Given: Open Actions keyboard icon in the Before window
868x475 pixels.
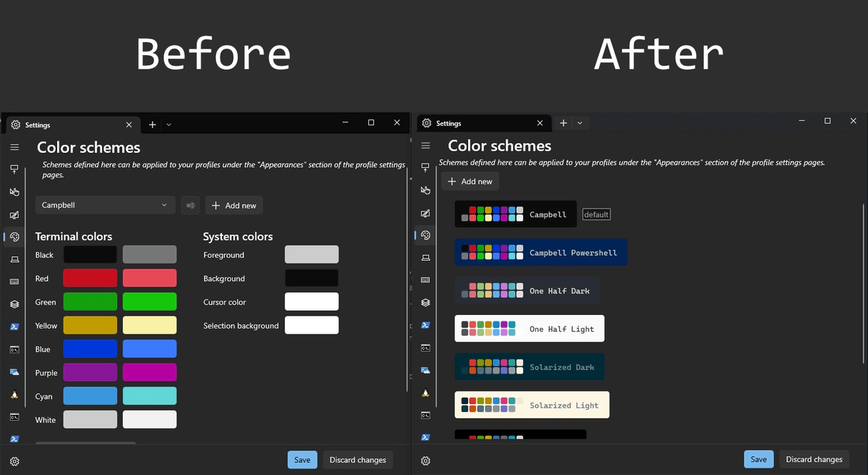Looking at the screenshot, I should (14, 282).
